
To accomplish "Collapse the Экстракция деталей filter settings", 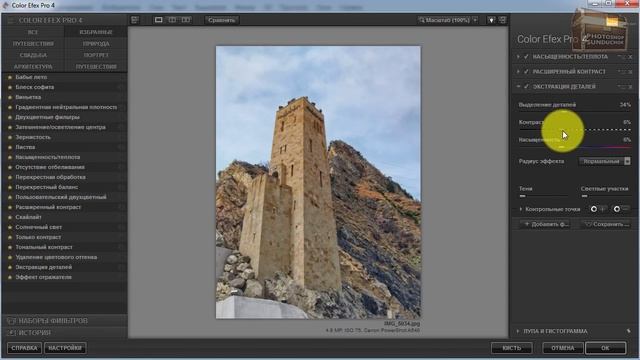I will (518, 87).
